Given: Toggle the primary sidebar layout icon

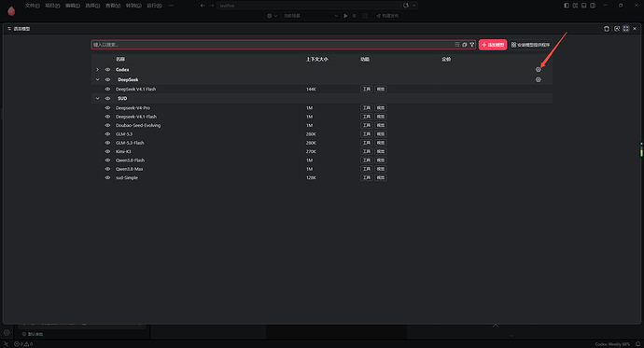Looking at the screenshot, I should coord(567,6).
